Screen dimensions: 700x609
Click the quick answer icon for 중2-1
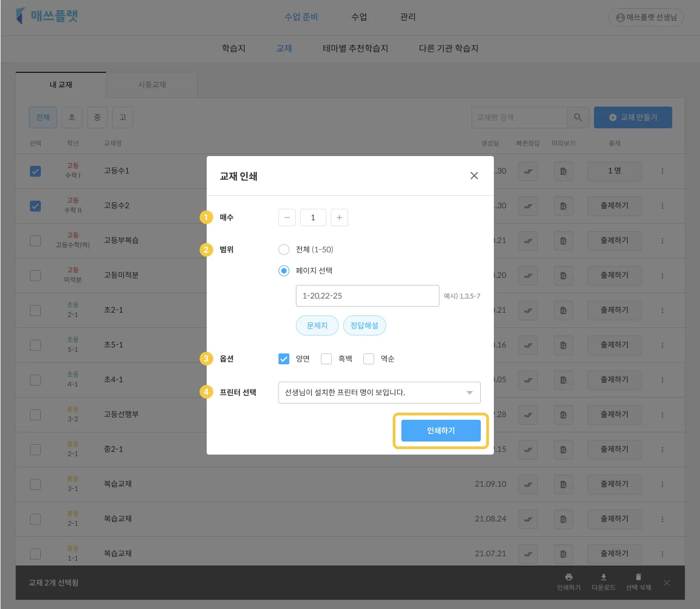click(528, 450)
